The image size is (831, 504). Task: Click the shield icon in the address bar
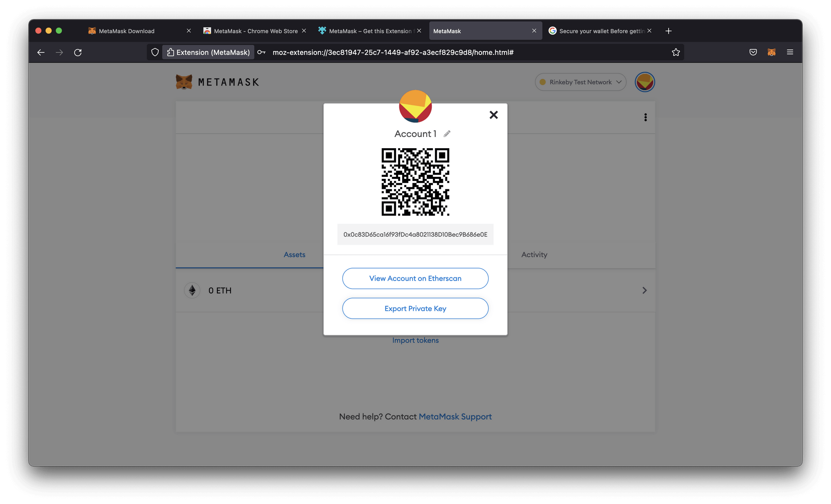click(x=156, y=52)
